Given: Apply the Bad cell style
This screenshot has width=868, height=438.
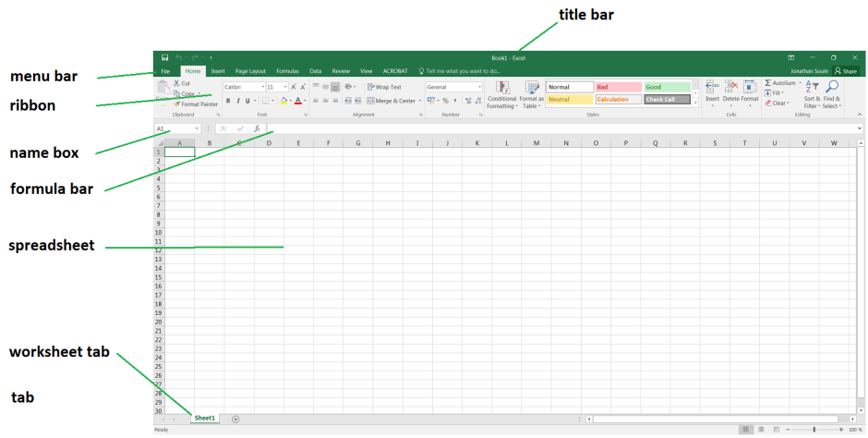Looking at the screenshot, I should pyautogui.click(x=619, y=87).
